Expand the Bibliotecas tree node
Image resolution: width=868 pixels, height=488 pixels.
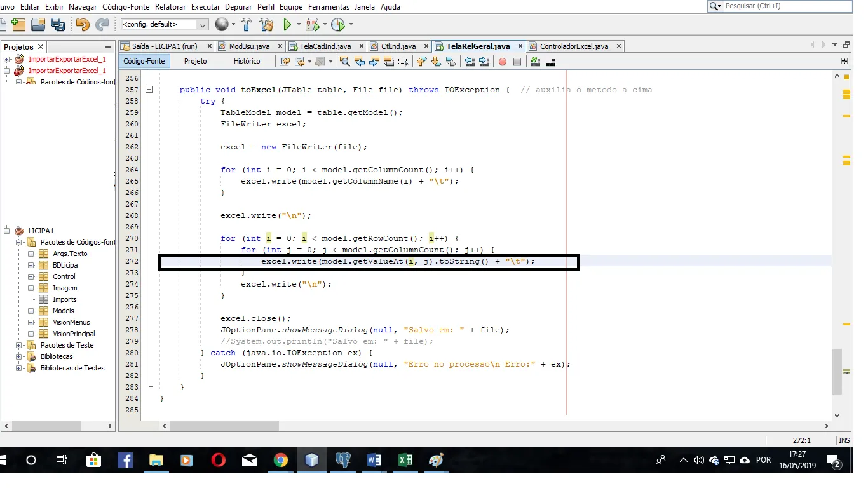[19, 356]
